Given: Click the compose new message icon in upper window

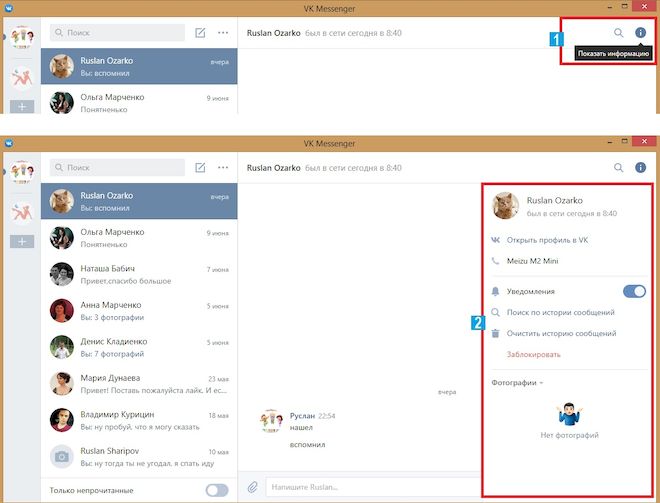Looking at the screenshot, I should click(200, 32).
